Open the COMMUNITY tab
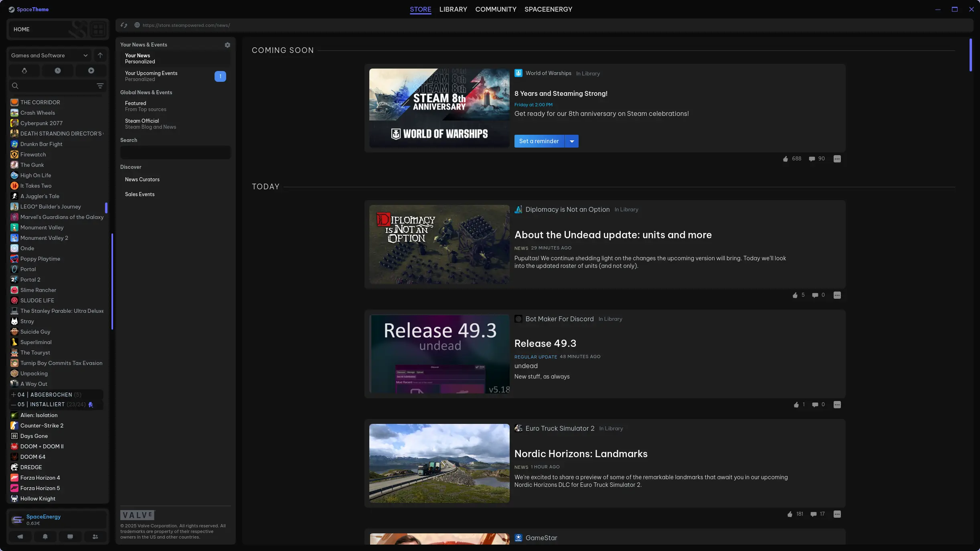This screenshot has height=551, width=980. point(496,9)
